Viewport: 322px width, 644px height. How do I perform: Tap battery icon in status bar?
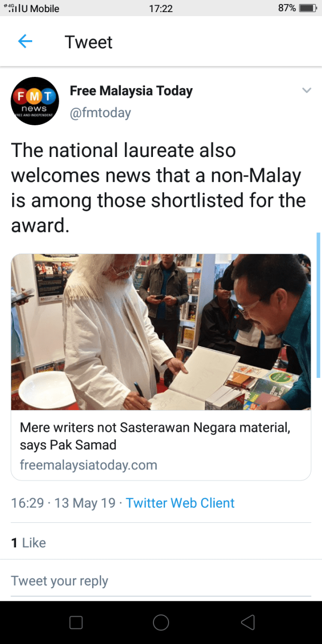(307, 8)
